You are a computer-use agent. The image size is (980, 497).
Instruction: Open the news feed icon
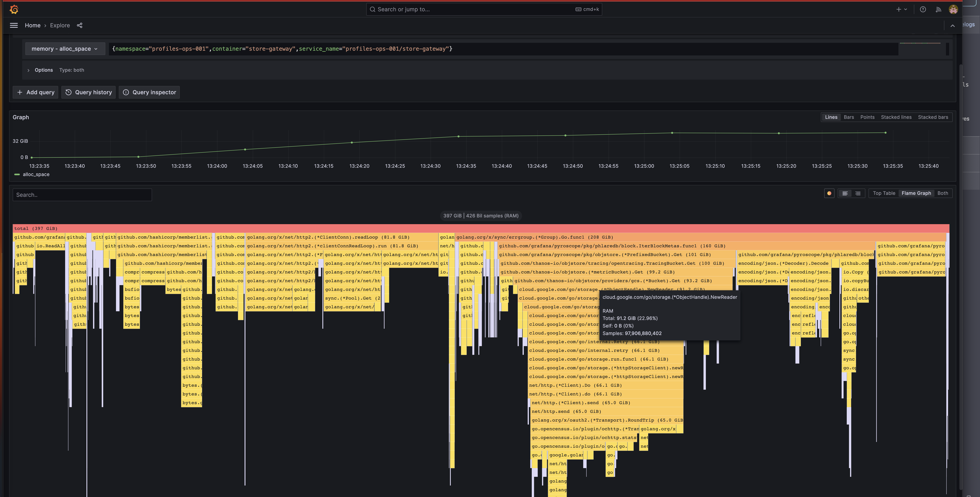point(939,9)
